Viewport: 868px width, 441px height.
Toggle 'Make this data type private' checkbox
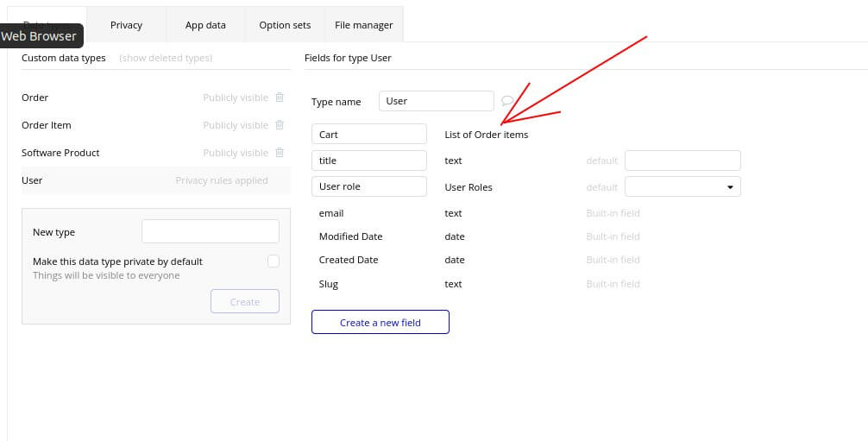[x=274, y=261]
